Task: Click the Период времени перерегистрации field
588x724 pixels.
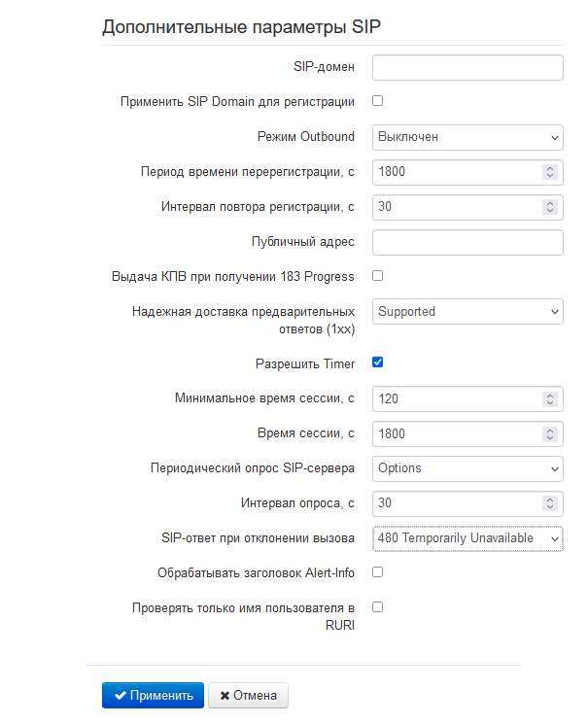Action: pos(455,172)
